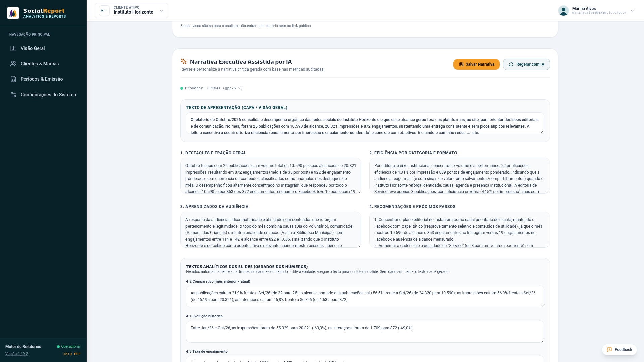The height and width of the screenshot is (362, 644).
Task: Click the marina.alves@exemplo.org.br email text
Action: pos(599,13)
